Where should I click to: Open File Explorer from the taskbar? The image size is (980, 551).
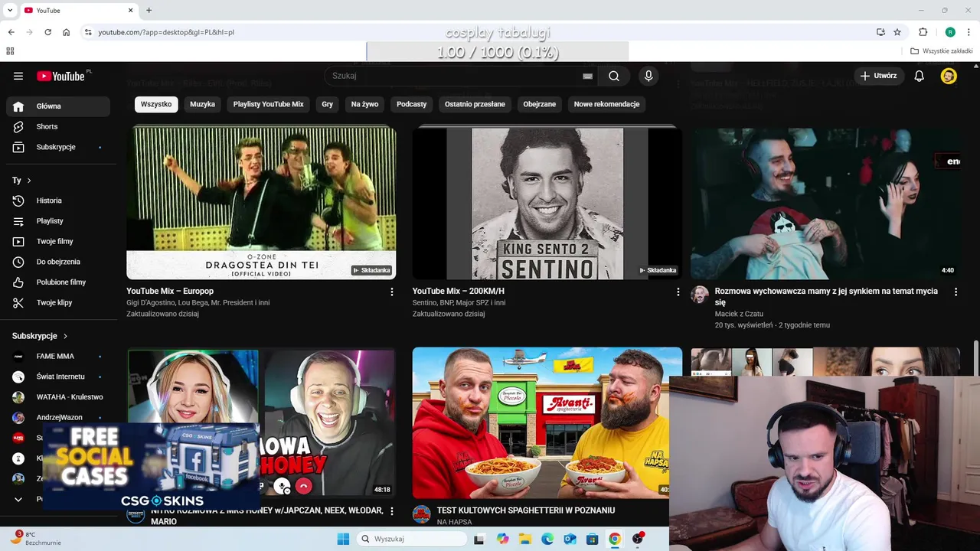[x=525, y=539]
